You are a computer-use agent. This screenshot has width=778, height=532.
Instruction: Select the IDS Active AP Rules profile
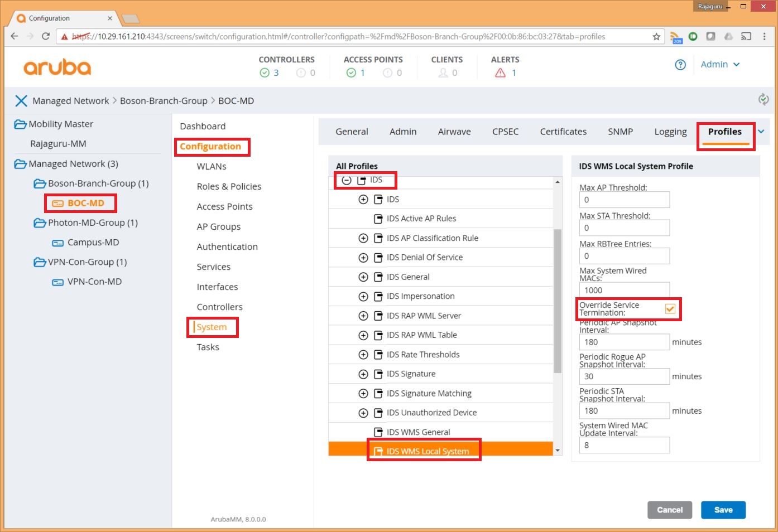(421, 219)
